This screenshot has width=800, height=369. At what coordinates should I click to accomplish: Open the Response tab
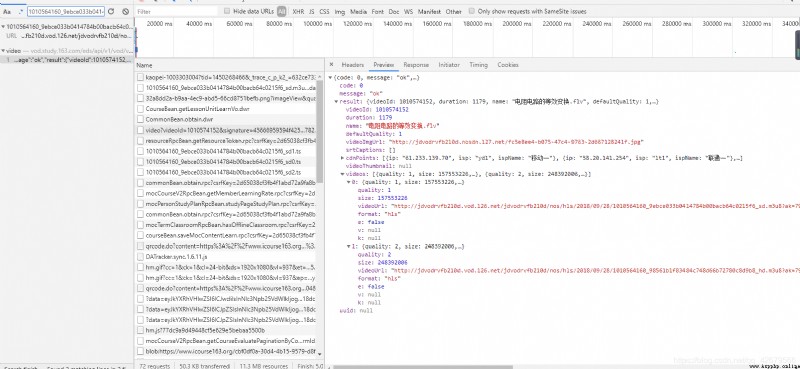416,65
